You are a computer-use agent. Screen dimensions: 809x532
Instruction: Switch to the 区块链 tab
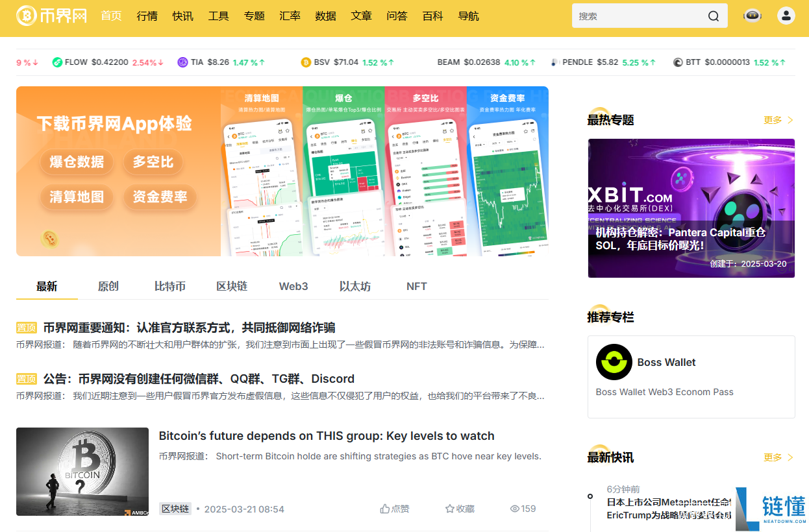coord(232,286)
